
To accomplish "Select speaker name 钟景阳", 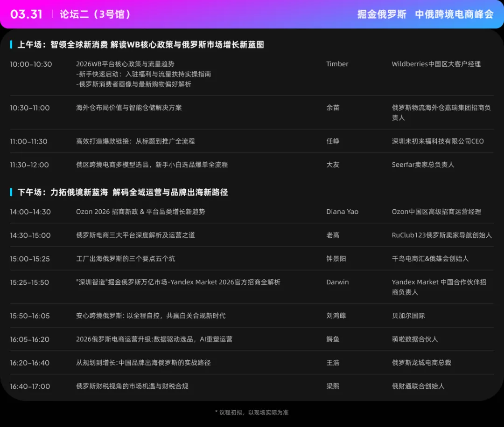I will coord(336,258).
